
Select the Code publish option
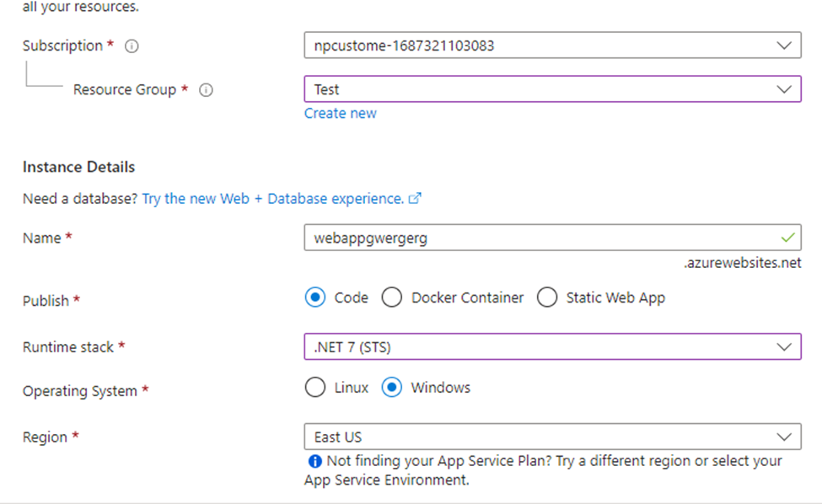pyautogui.click(x=315, y=298)
